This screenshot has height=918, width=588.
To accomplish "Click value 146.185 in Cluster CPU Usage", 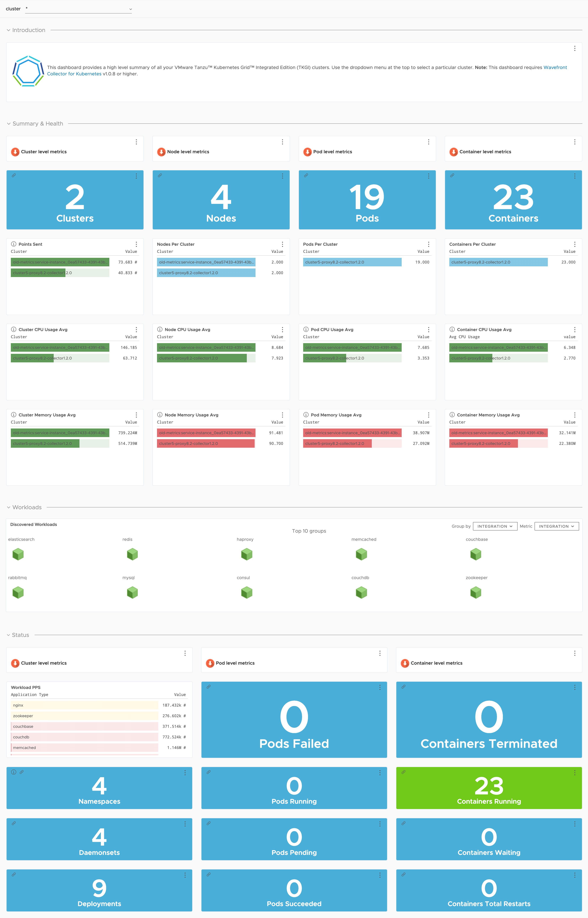I will point(129,348).
